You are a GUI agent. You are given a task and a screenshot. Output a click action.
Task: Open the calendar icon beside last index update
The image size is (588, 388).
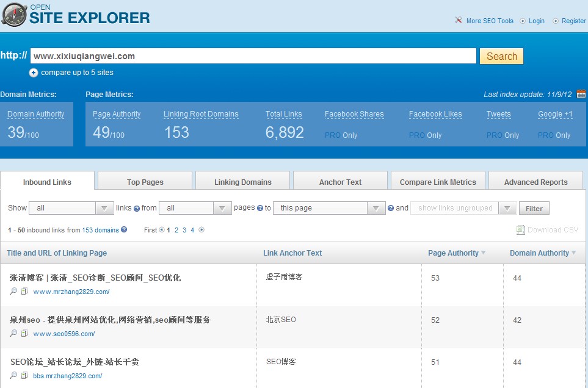pos(581,94)
